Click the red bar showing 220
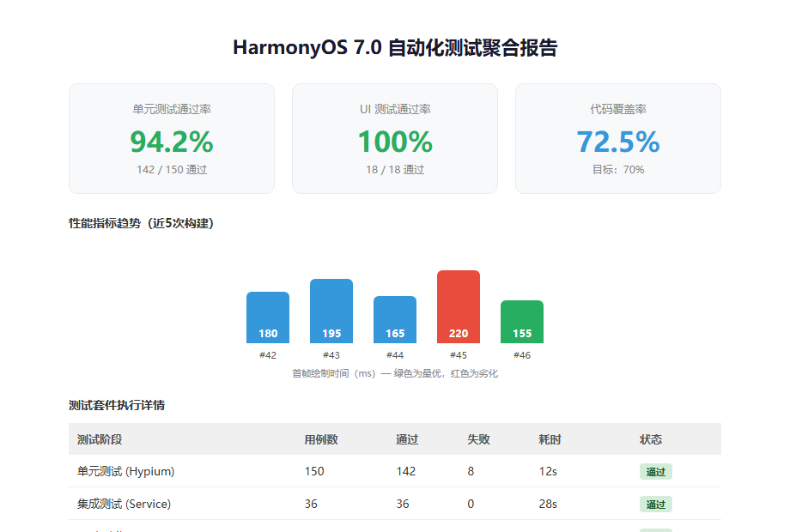Viewport: 790px width, 532px height. [459, 307]
